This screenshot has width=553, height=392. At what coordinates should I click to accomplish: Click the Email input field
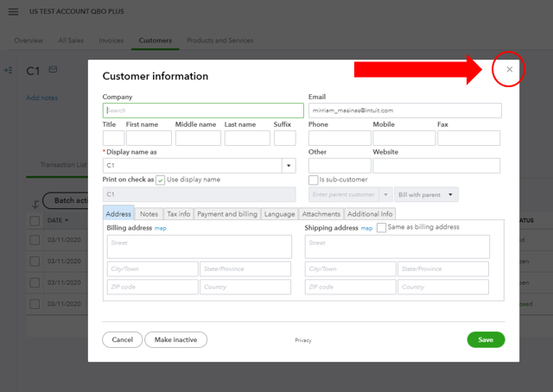pos(405,111)
